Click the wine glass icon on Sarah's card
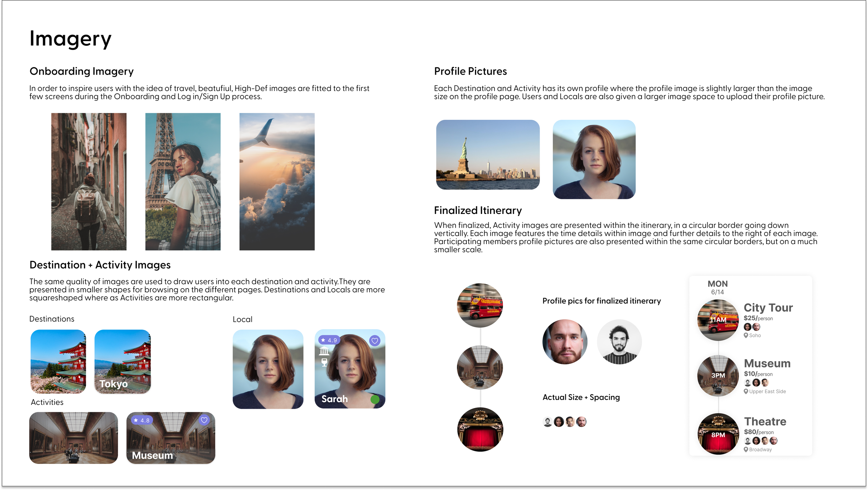 click(324, 362)
